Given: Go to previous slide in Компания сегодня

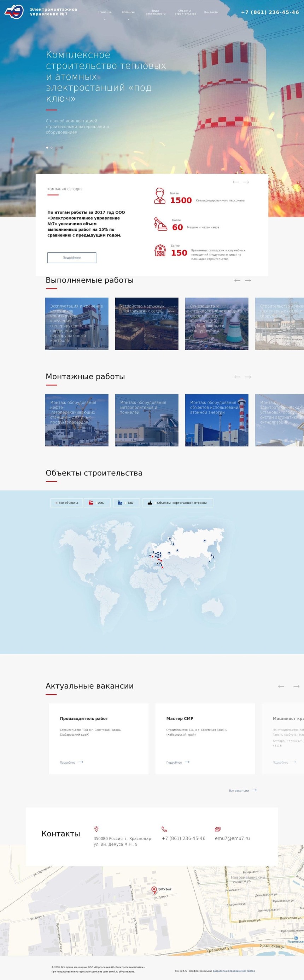Looking at the screenshot, I should [x=235, y=182].
